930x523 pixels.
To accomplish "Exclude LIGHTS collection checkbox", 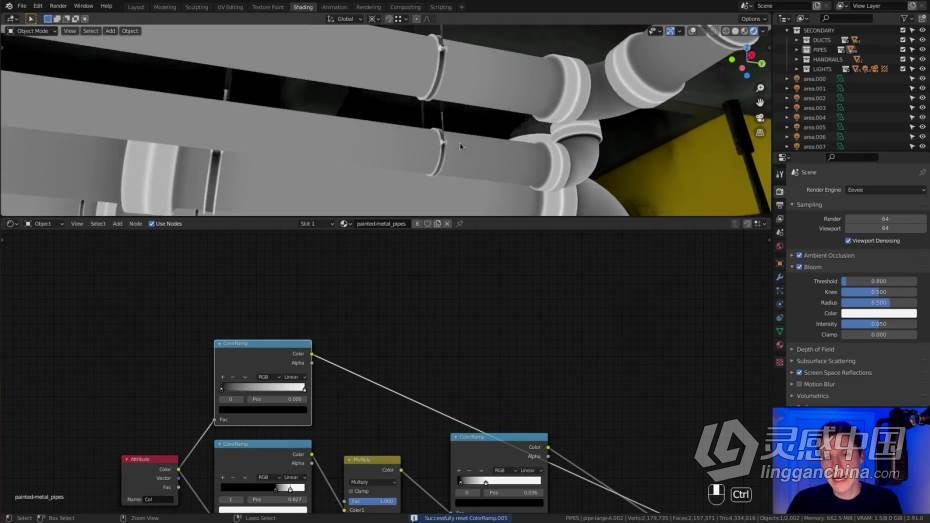I will pyautogui.click(x=903, y=69).
